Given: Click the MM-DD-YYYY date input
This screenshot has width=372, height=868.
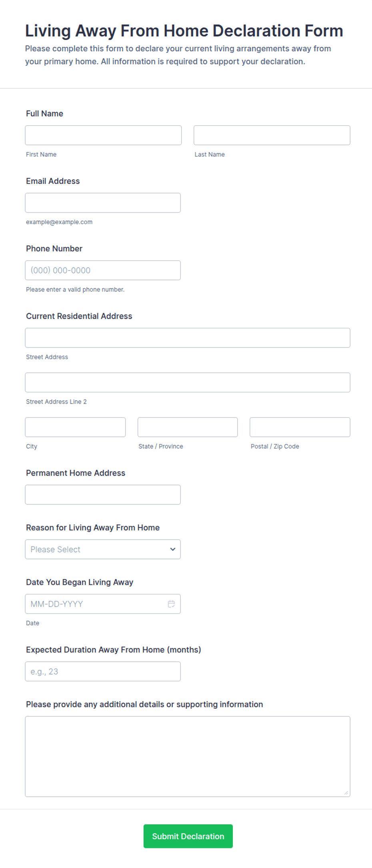Looking at the screenshot, I should 103,604.
